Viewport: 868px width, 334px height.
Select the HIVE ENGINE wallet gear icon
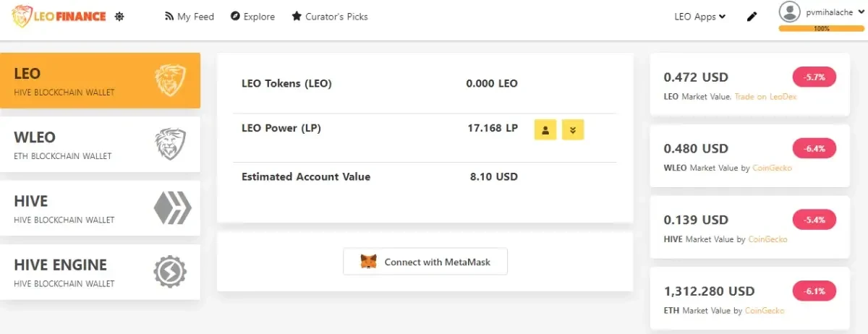click(170, 272)
